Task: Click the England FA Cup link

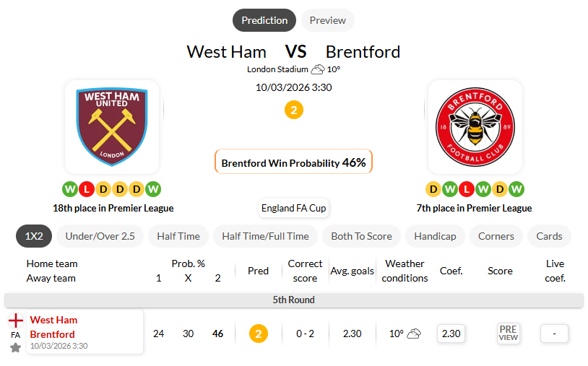Action: coord(293,208)
